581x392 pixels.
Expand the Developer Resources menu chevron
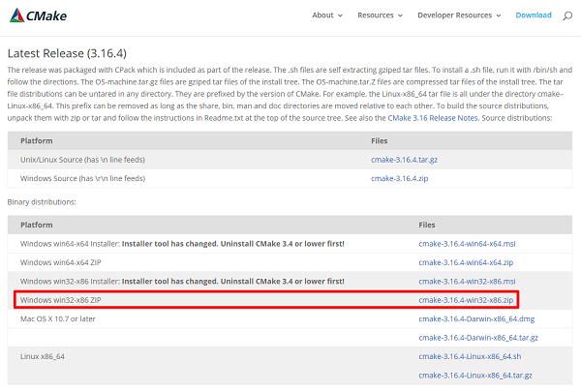pyautogui.click(x=499, y=15)
